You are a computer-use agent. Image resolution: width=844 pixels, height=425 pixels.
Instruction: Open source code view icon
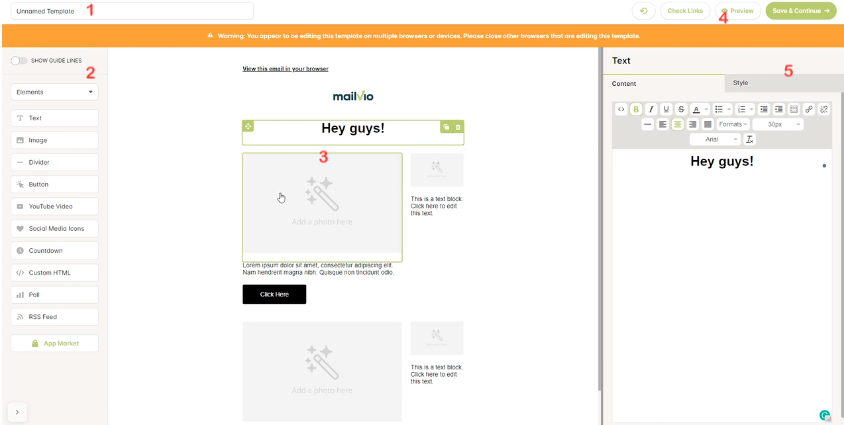(x=620, y=109)
